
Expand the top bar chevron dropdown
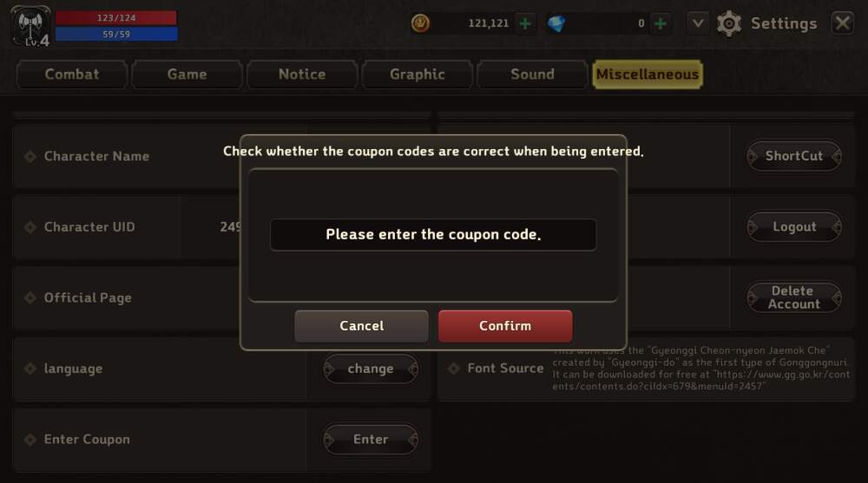pyautogui.click(x=698, y=23)
